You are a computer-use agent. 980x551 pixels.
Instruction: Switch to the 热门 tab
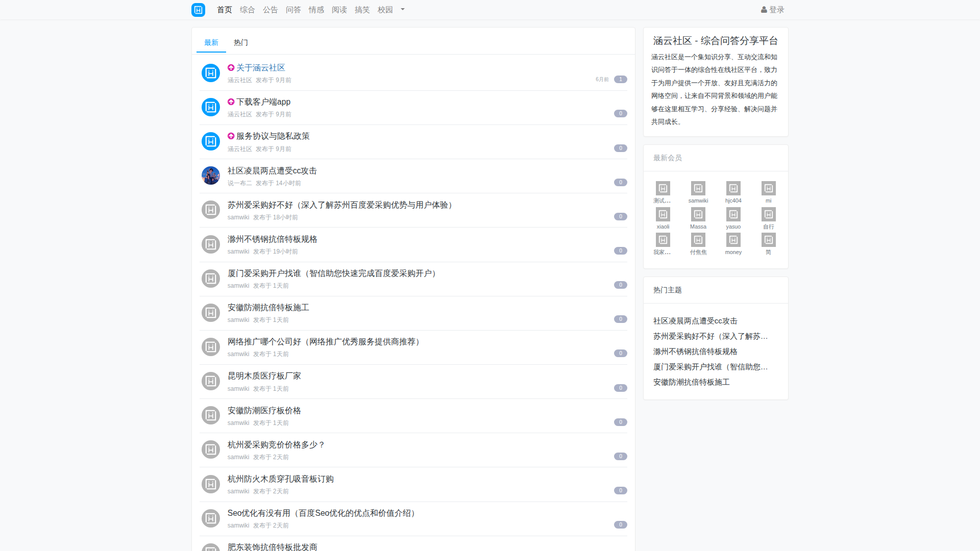(241, 43)
